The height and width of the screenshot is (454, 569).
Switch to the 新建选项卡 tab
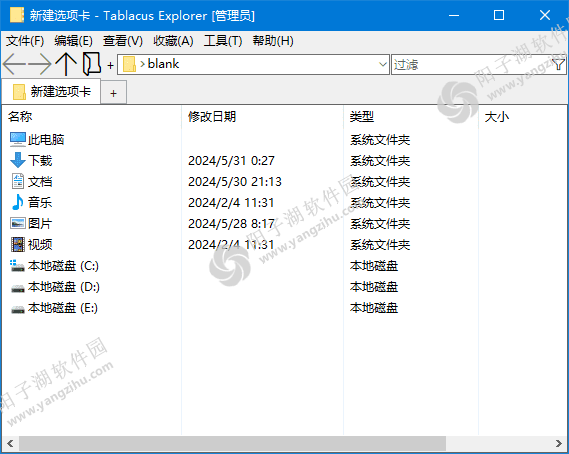[x=51, y=91]
